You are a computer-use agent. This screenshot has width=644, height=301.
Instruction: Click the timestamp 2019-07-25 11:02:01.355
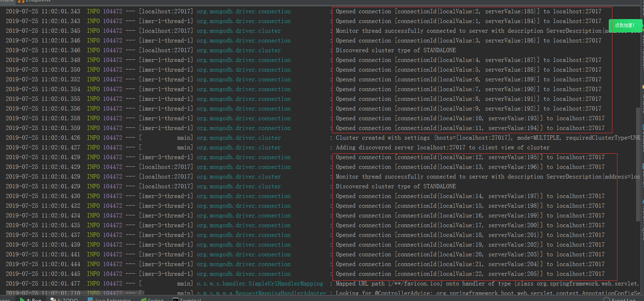[43, 99]
